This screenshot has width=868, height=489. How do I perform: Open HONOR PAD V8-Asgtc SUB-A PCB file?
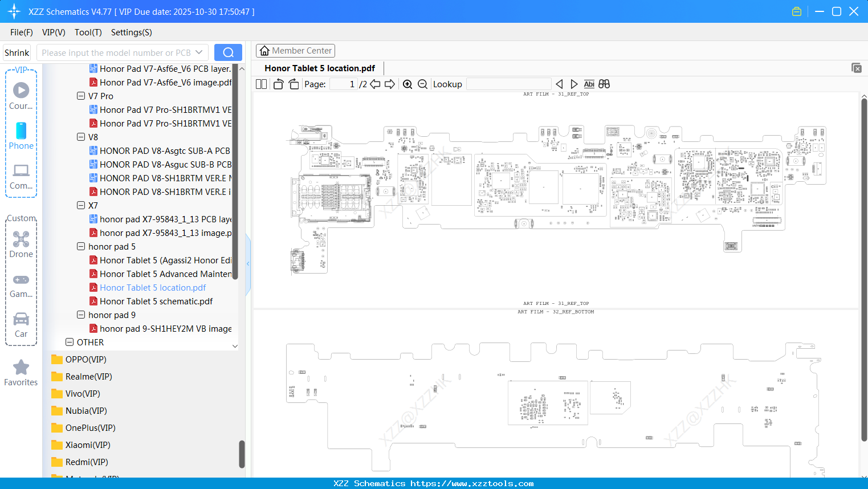pos(161,150)
